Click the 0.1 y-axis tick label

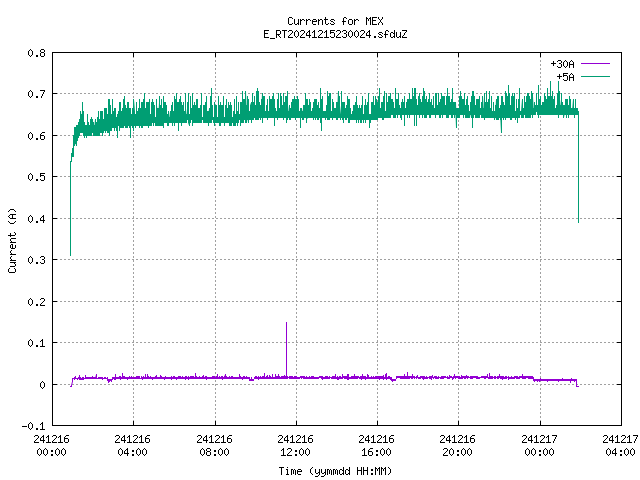click(36, 343)
